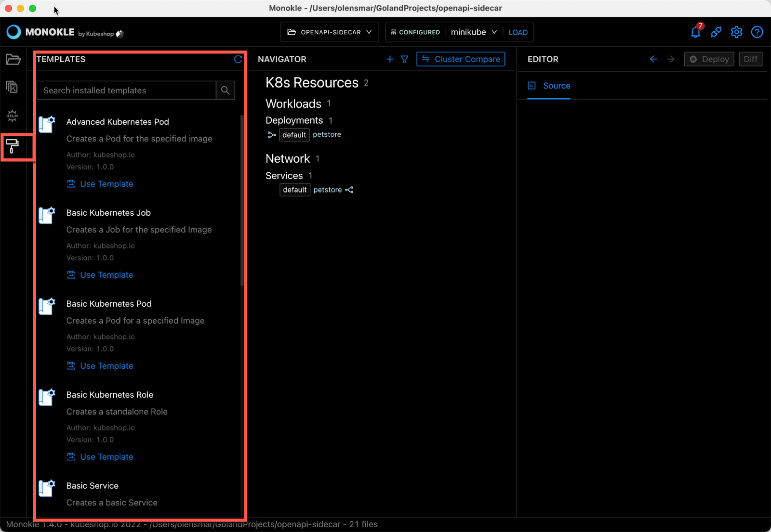Image resolution: width=771 pixels, height=532 pixels.
Task: Click the Basic Kubernetes Role title
Action: (x=110, y=395)
